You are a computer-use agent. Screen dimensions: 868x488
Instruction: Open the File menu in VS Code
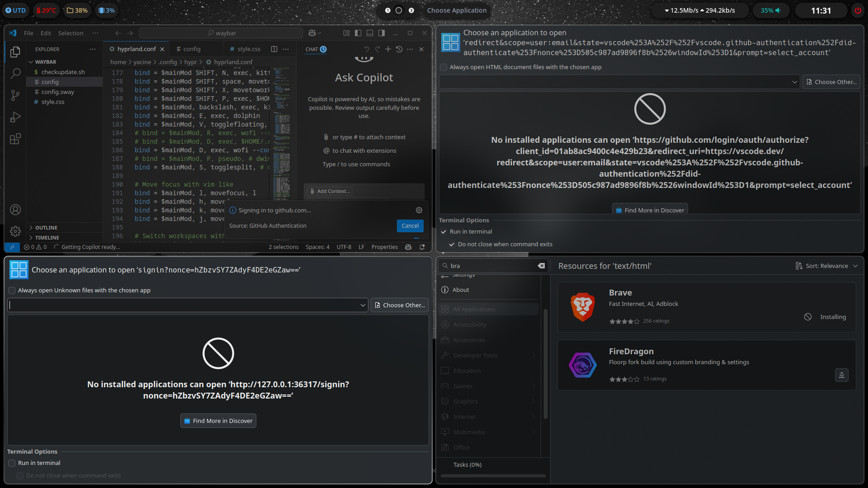28,33
